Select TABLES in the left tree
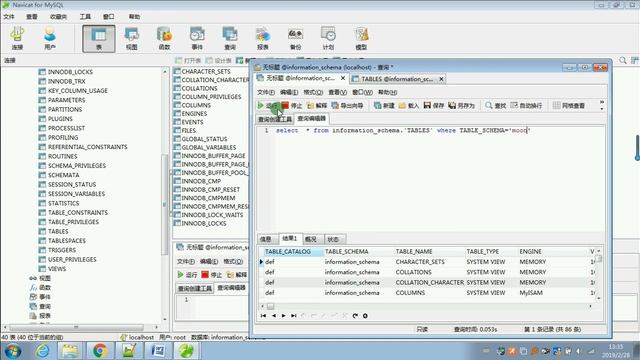 click(x=58, y=231)
